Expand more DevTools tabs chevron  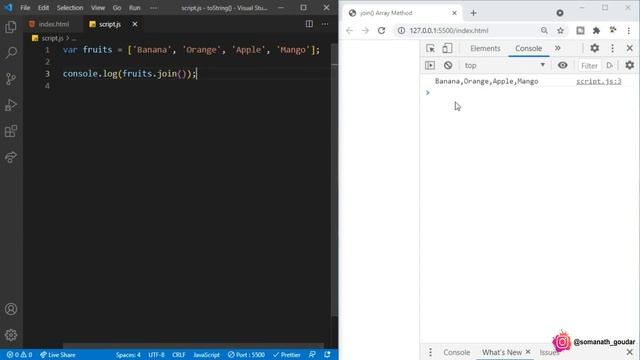(x=558, y=48)
